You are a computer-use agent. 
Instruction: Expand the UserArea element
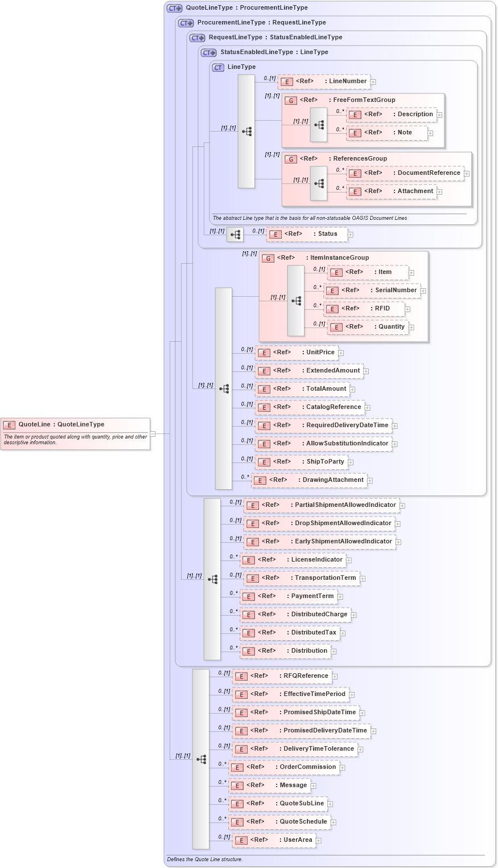click(x=318, y=840)
